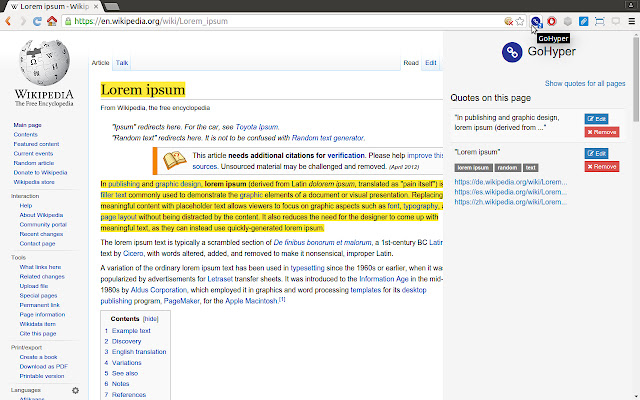Switch to the Talk tab
Viewport: 640px width, 400px height.
point(122,63)
